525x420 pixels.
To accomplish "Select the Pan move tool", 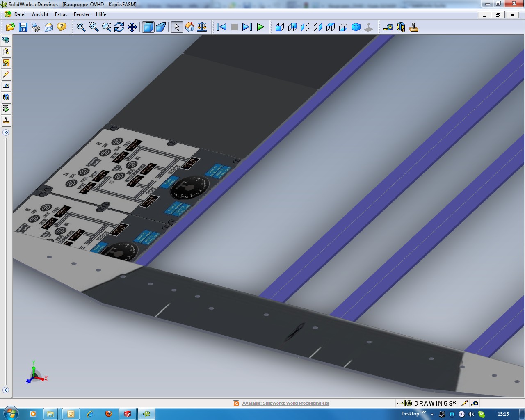I will pyautogui.click(x=132, y=27).
